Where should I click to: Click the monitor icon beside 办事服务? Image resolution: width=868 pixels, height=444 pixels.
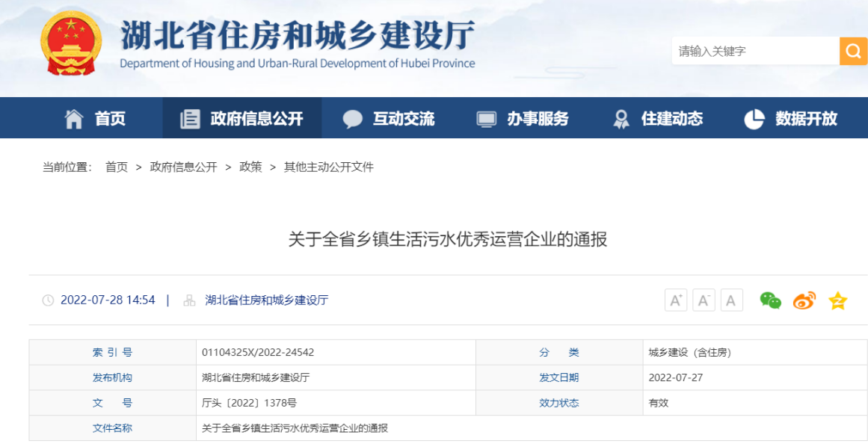tap(487, 119)
